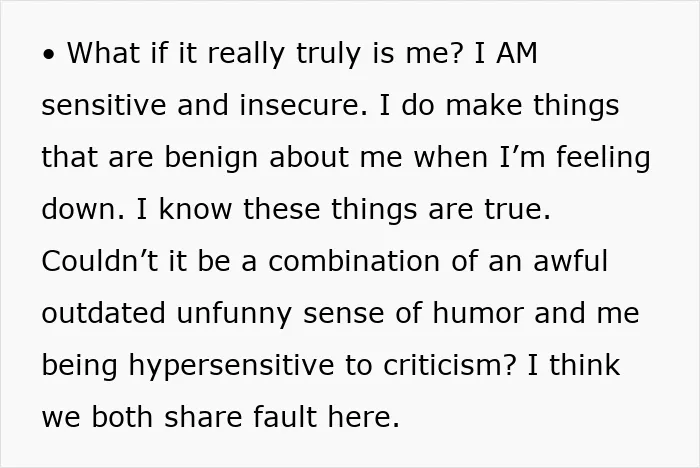700x468 pixels.
Task: Click the word 'unfunny'
Action: click(235, 314)
